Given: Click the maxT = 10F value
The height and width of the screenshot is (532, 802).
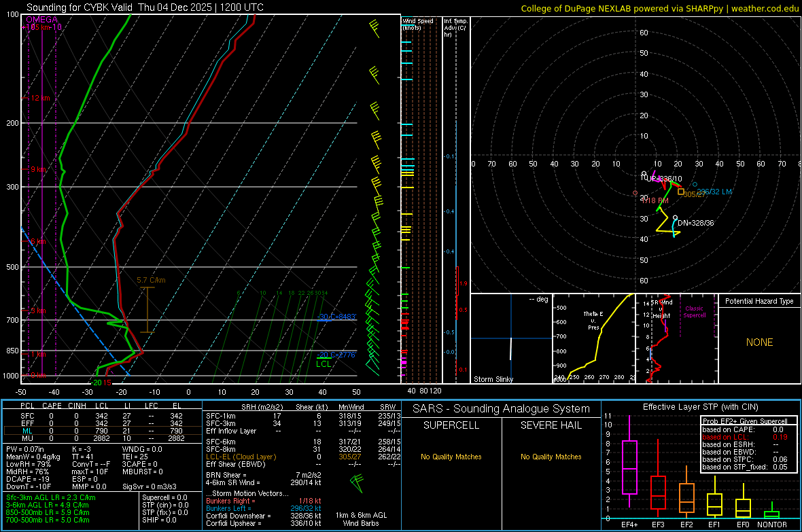Looking at the screenshot, I should pyautogui.click(x=90, y=472).
